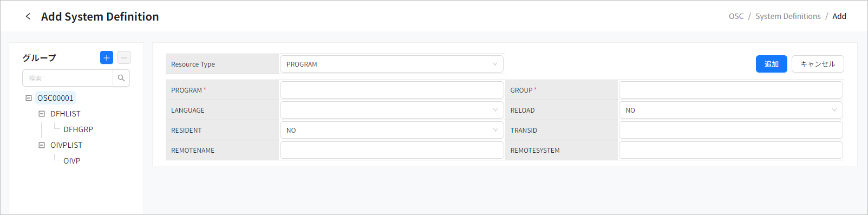Focus the group search box
The height and width of the screenshot is (215, 868).
[68, 78]
